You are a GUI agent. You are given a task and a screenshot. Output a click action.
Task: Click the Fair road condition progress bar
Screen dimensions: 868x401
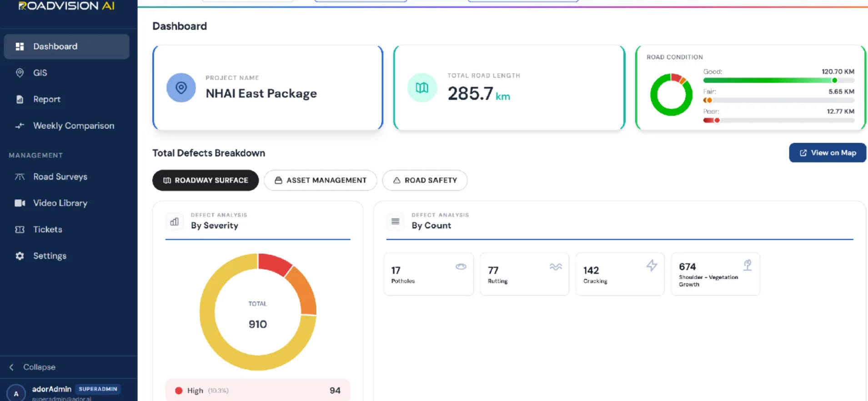click(779, 101)
